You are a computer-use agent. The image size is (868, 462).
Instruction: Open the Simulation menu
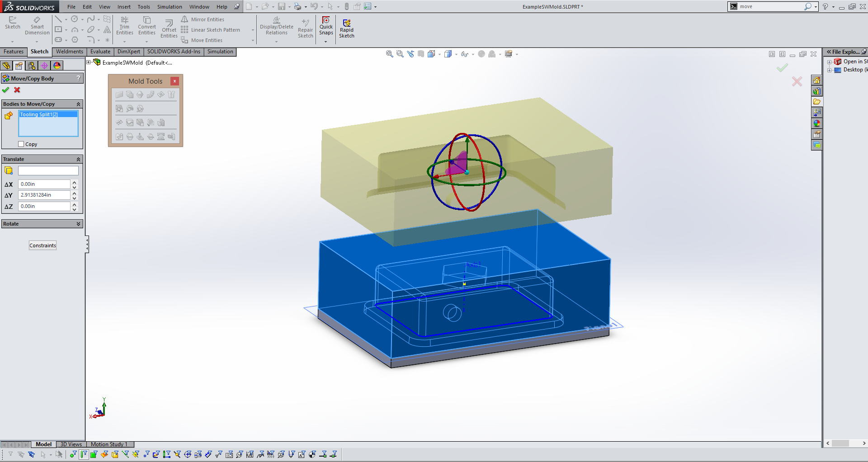(170, 7)
